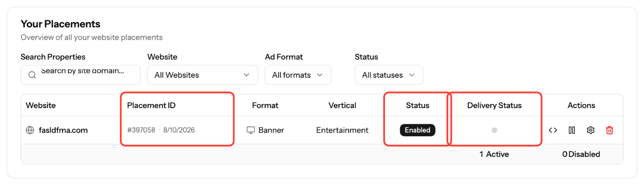This screenshot has height=185, width=644.
Task: Click the embed code icon for fasldfma.com
Action: (x=553, y=130)
